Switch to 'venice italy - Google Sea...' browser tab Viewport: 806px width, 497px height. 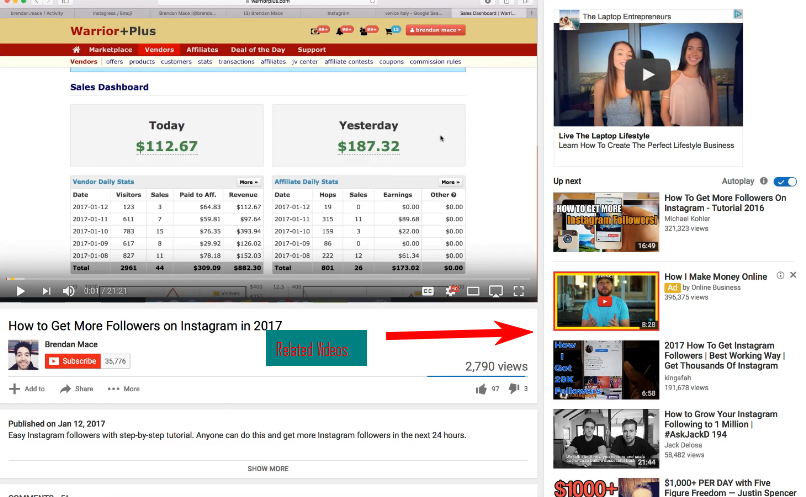(413, 13)
